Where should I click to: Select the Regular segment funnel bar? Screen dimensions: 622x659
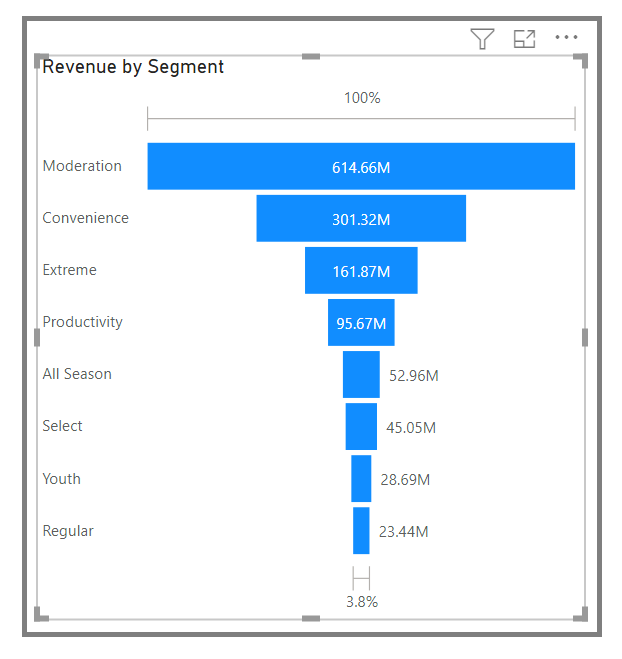click(x=361, y=531)
